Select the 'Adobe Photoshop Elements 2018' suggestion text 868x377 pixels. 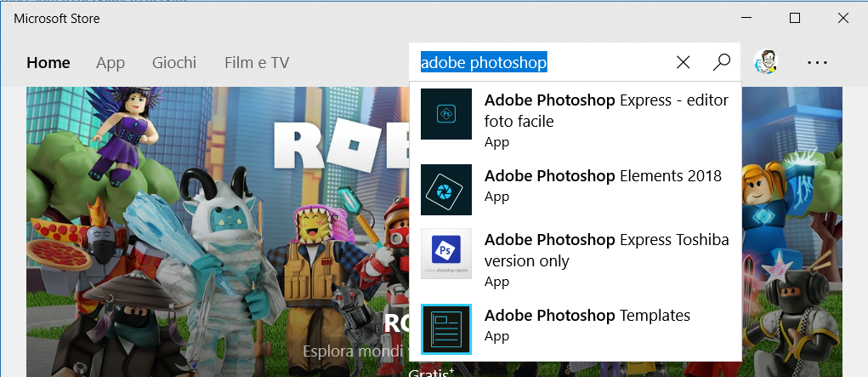pos(602,176)
